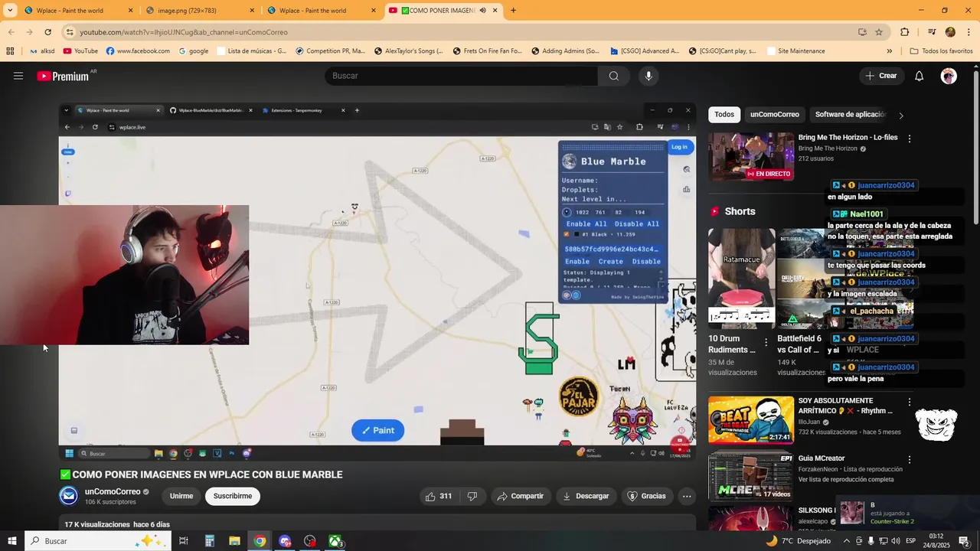Open YouTube notifications bell

tap(920, 76)
